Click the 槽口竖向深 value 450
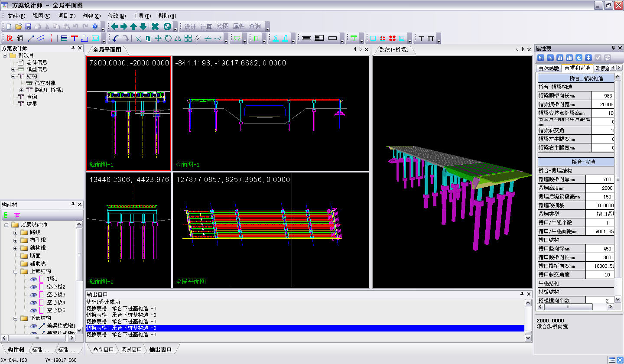The height and width of the screenshot is (364, 624). pyautogui.click(x=600, y=249)
